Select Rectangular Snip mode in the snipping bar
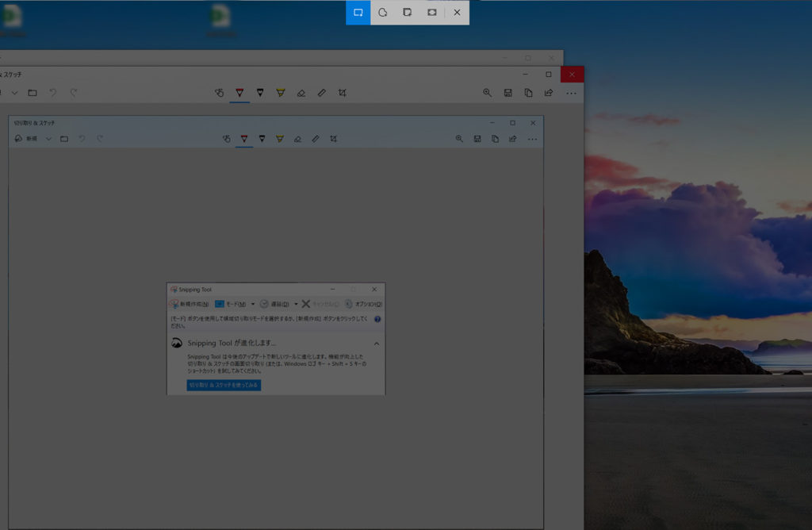The height and width of the screenshot is (530, 812). pos(358,13)
